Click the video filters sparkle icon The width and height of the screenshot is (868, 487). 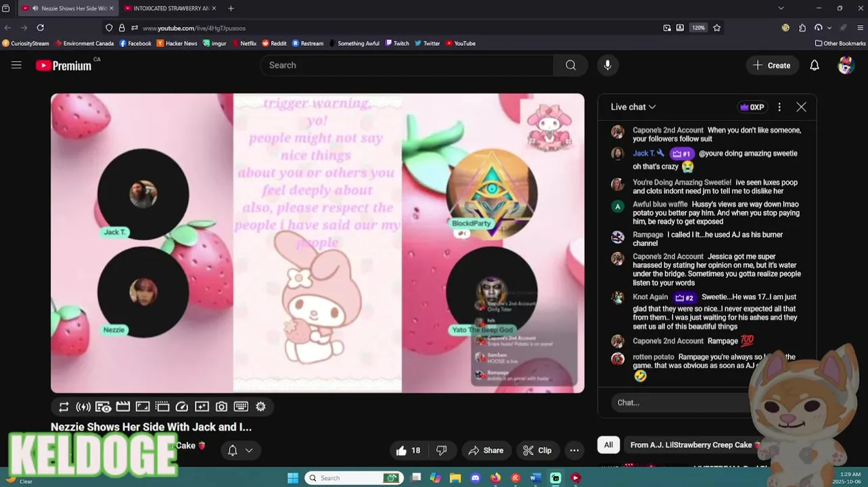point(202,407)
